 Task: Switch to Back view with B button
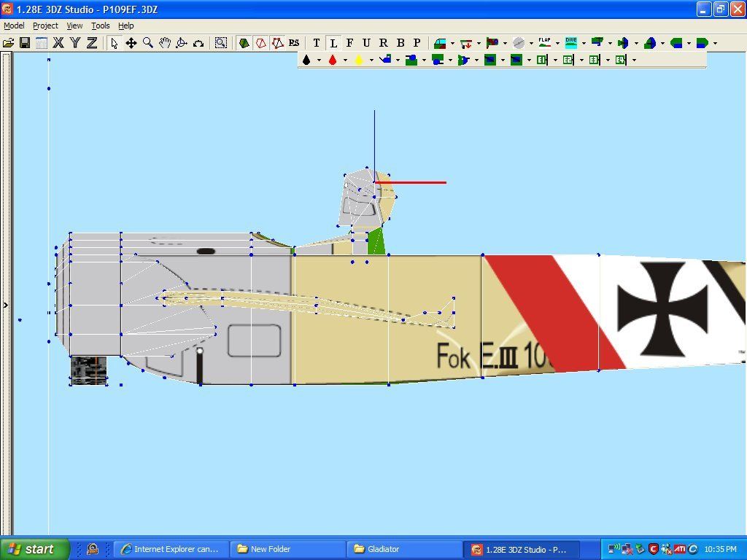click(x=400, y=43)
